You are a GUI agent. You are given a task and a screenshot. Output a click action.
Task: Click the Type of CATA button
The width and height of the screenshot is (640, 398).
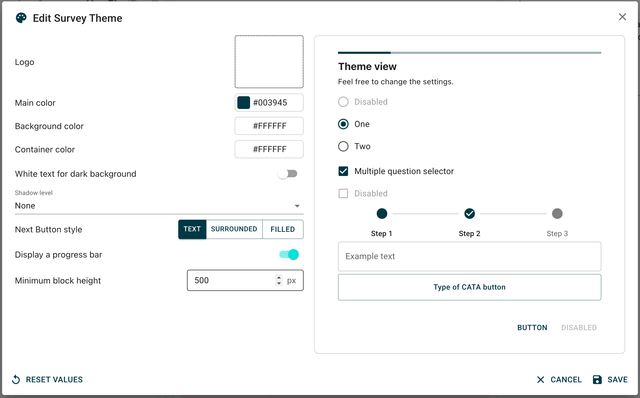(x=469, y=287)
